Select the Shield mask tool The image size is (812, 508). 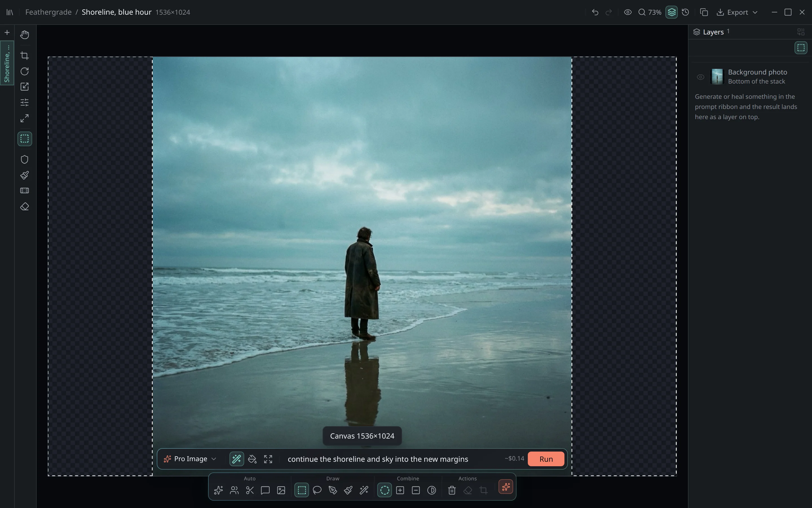(x=25, y=159)
